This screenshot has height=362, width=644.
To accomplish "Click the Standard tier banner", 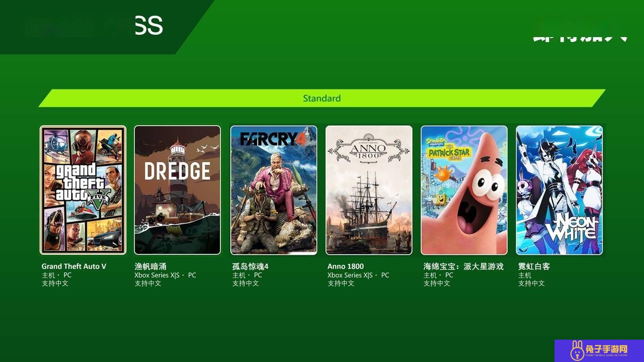I will (x=322, y=98).
